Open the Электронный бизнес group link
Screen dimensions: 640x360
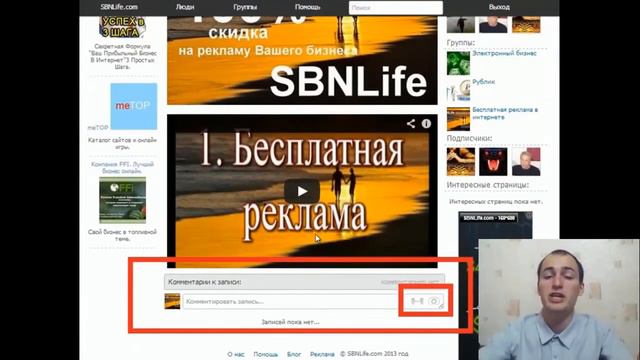click(504, 53)
